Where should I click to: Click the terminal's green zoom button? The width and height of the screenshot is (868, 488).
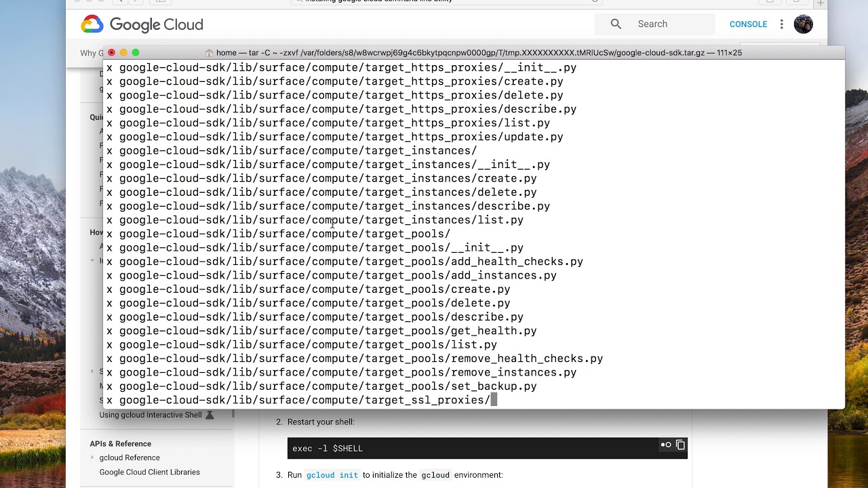click(136, 52)
